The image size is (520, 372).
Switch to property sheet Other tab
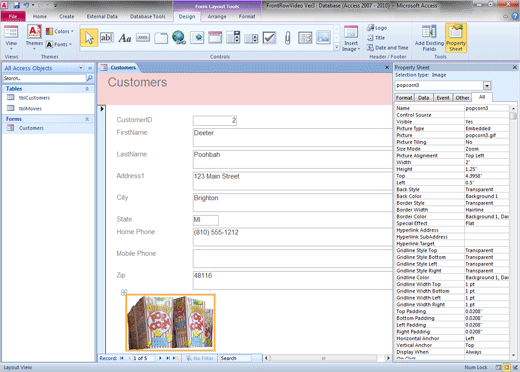pyautogui.click(x=462, y=98)
